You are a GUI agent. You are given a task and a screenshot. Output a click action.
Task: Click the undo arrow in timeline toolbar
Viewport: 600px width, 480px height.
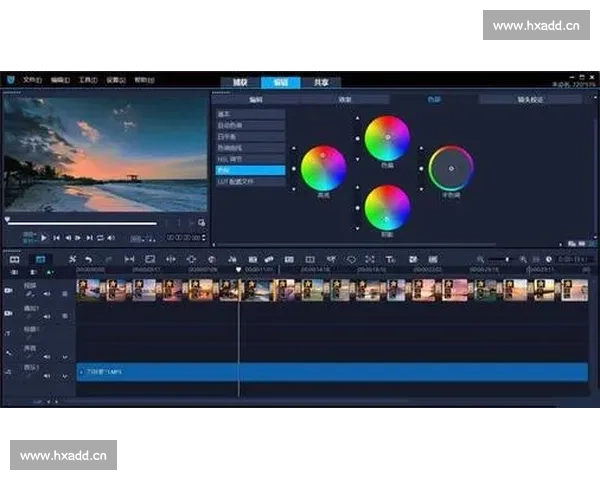[89, 259]
